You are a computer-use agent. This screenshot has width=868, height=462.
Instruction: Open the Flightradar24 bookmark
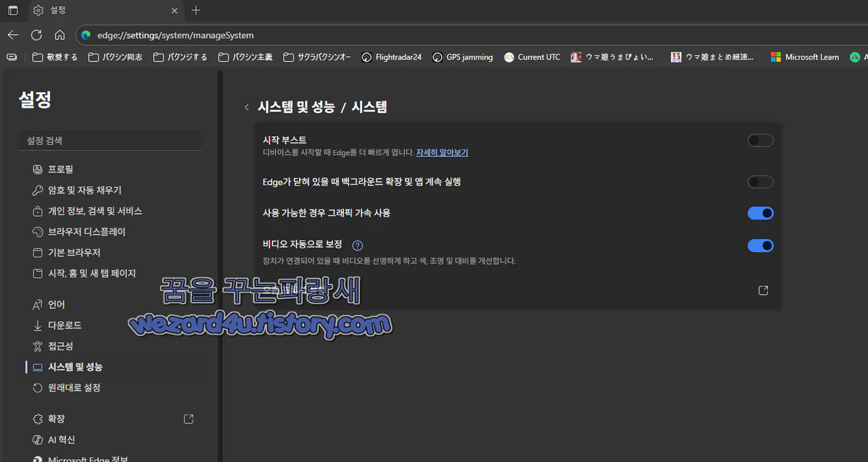392,57
